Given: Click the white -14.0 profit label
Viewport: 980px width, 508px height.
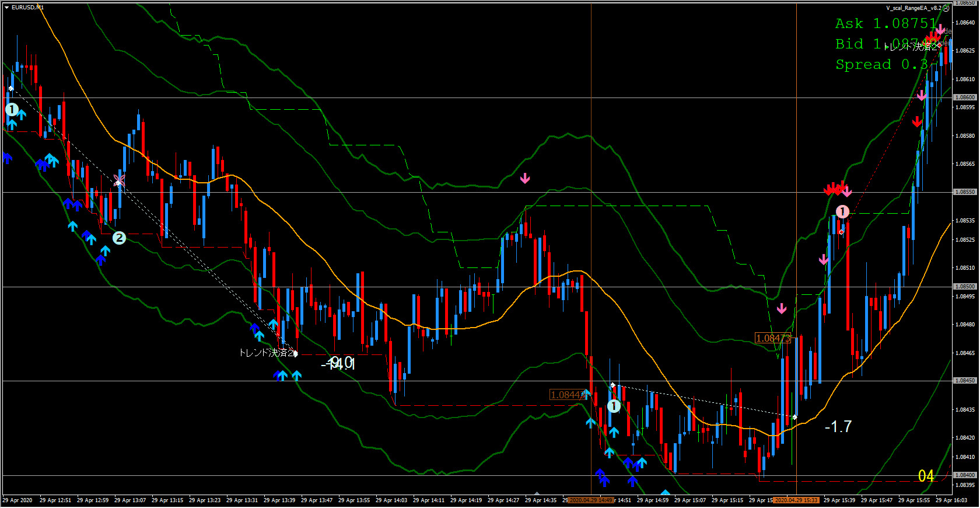Looking at the screenshot, I should click(338, 363).
